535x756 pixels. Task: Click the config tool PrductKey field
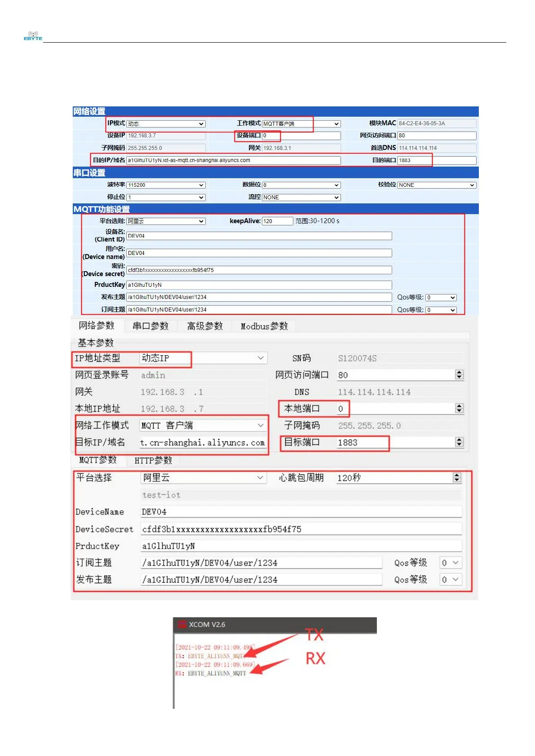[301, 546]
